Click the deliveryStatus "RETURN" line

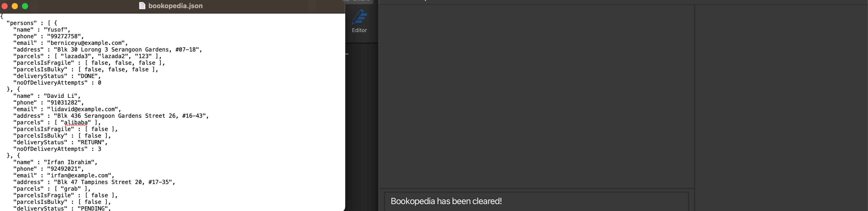pyautogui.click(x=61, y=142)
